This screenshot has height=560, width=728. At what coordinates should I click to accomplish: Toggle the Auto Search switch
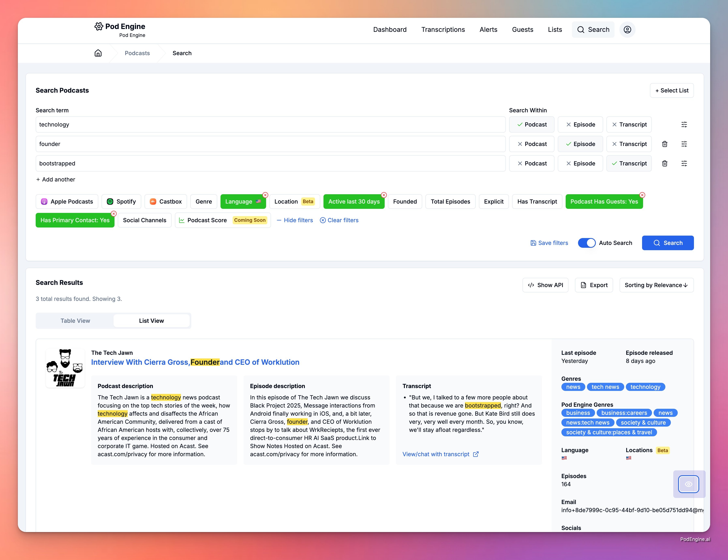tap(586, 243)
